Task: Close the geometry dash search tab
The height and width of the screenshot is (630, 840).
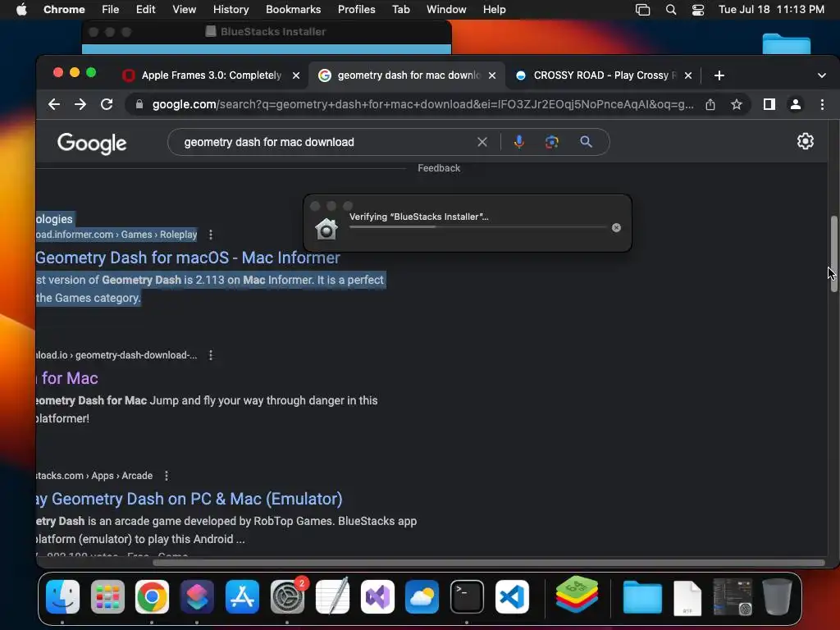Action: [492, 75]
